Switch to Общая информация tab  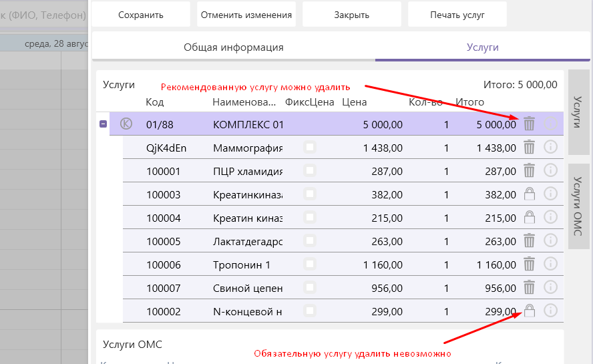[234, 47]
